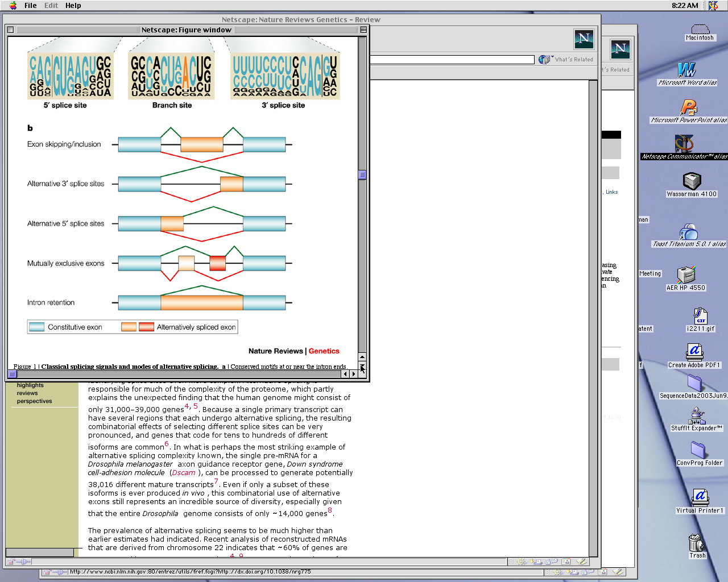Open the i2211.gif file icon
728x582 pixels.
point(700,316)
